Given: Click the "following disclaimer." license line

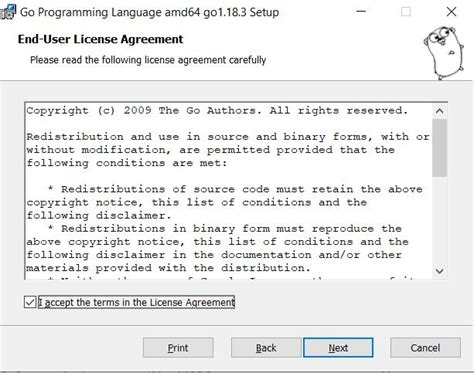Looking at the screenshot, I should (99, 215).
